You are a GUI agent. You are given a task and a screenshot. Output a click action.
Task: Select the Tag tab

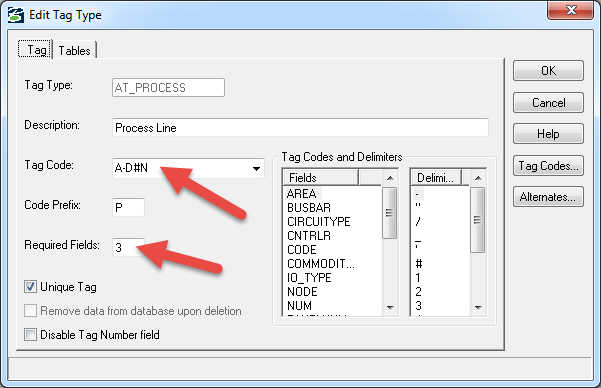coord(35,50)
